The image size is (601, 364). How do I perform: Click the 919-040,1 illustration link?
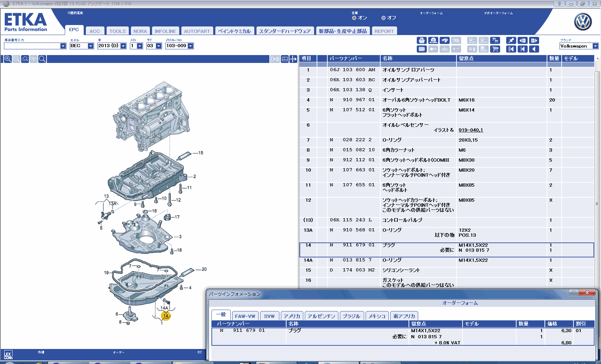coord(471,130)
